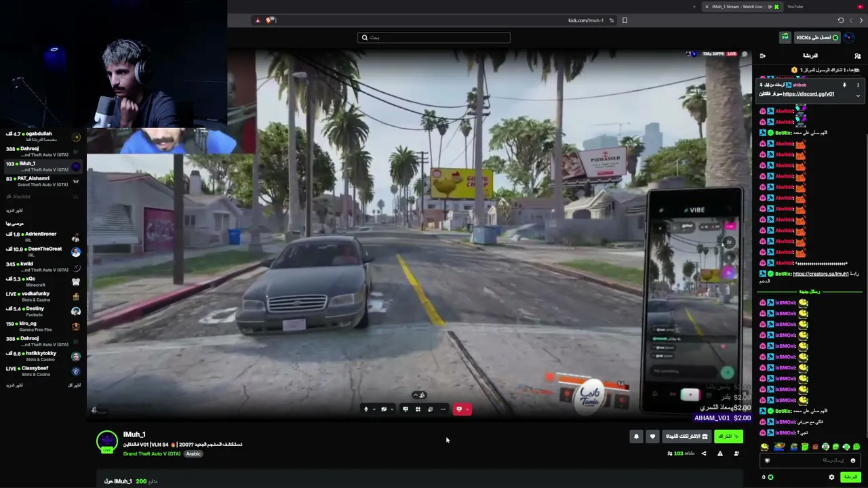The width and height of the screenshot is (868, 488).
Task: Open the chat users list icon
Action: pyautogui.click(x=858, y=56)
